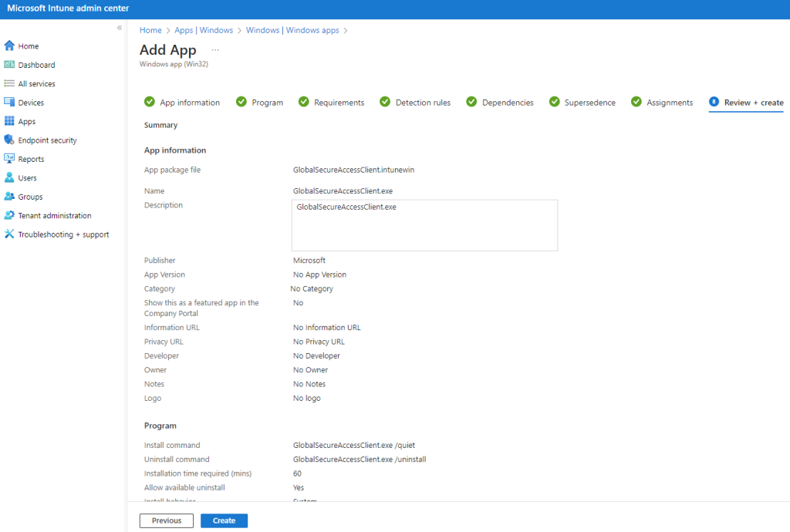Click the green check beside Supersedence

[554, 102]
